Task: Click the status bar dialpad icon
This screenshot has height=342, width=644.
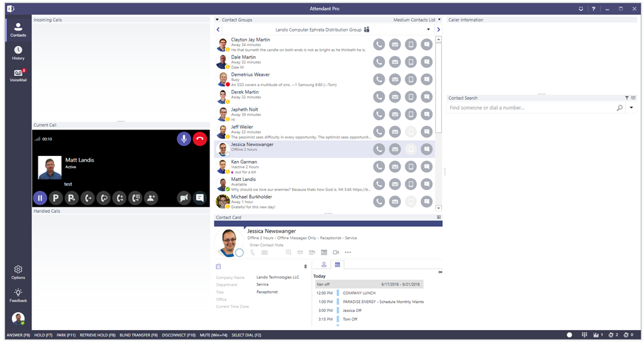Action: point(584,335)
